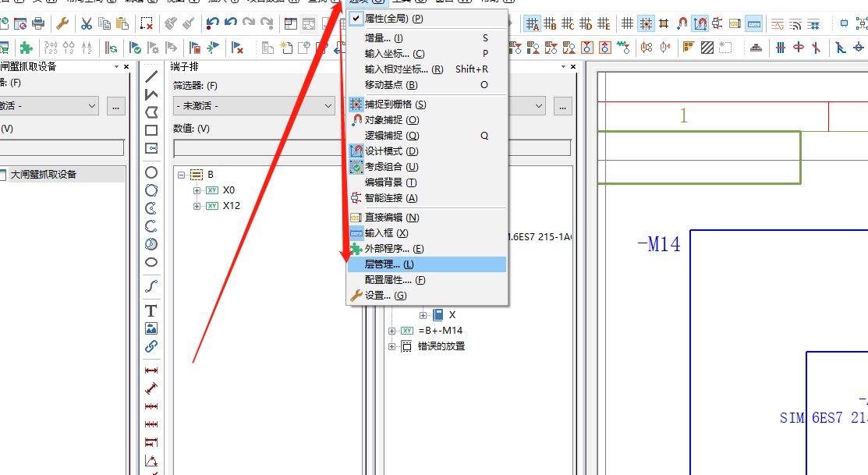Click the insert image tool

pyautogui.click(x=151, y=328)
